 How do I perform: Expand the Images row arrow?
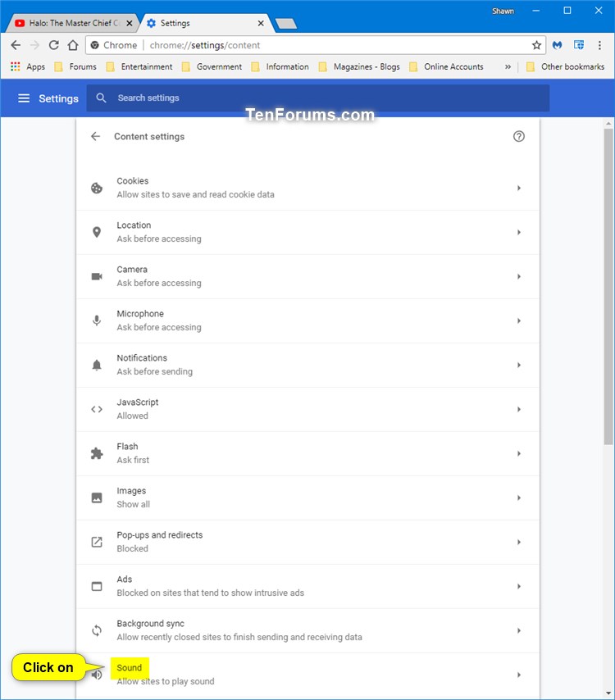coord(518,498)
